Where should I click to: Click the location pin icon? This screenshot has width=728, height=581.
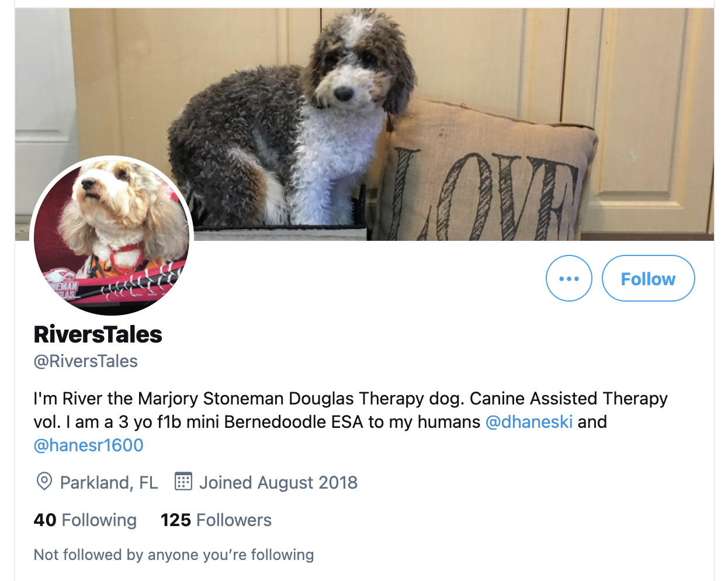(44, 482)
